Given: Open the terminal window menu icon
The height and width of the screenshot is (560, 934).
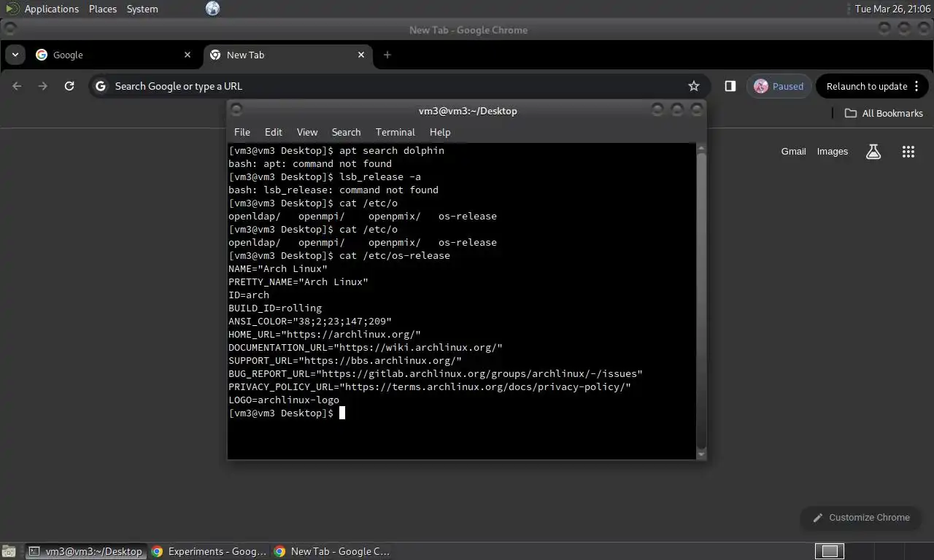Looking at the screenshot, I should pyautogui.click(x=236, y=109).
